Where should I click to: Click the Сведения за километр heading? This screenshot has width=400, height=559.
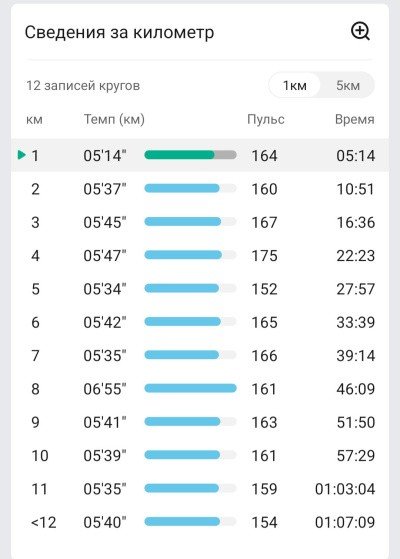pos(119,32)
